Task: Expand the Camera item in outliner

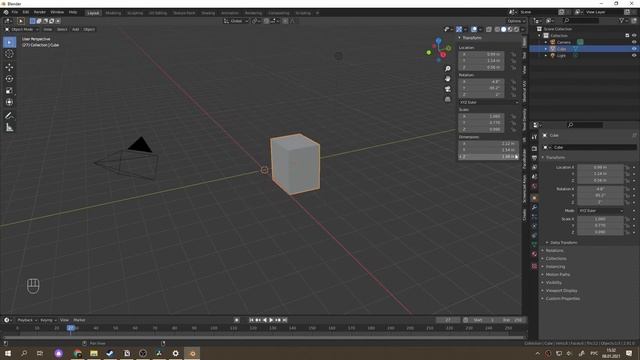Action: tap(546, 42)
